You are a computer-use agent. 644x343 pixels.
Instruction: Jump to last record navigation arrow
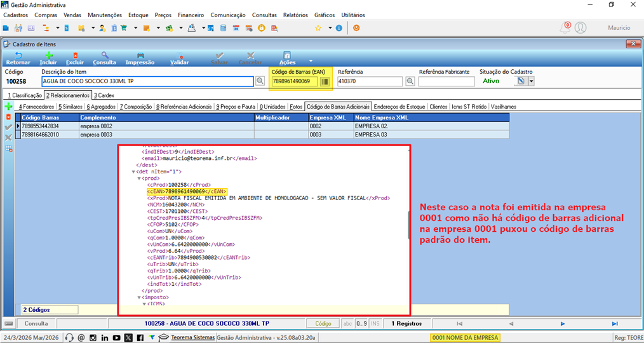click(615, 324)
